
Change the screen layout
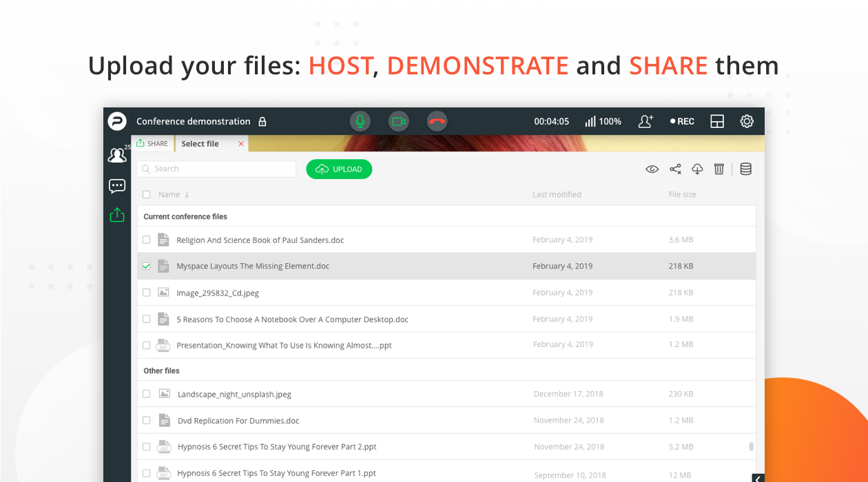[x=717, y=121]
